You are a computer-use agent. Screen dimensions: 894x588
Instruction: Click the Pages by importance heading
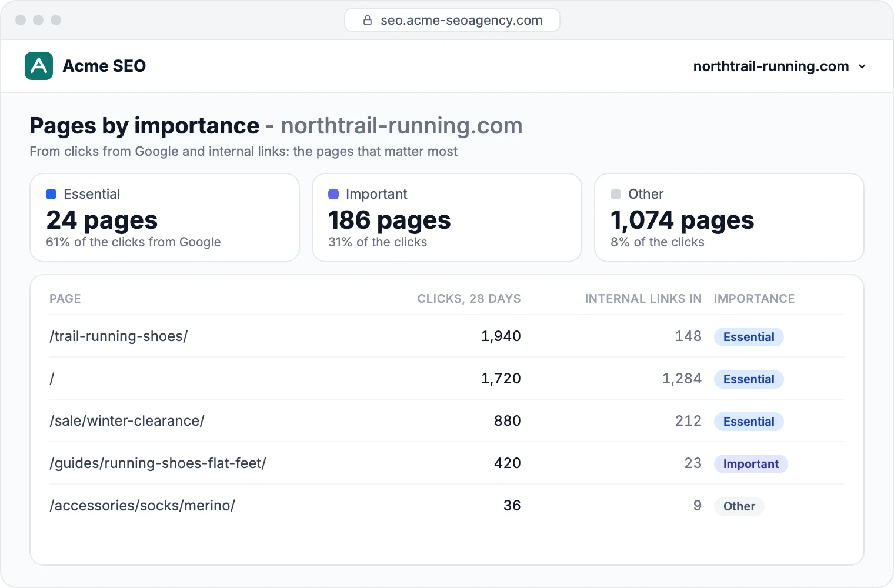pyautogui.click(x=144, y=126)
